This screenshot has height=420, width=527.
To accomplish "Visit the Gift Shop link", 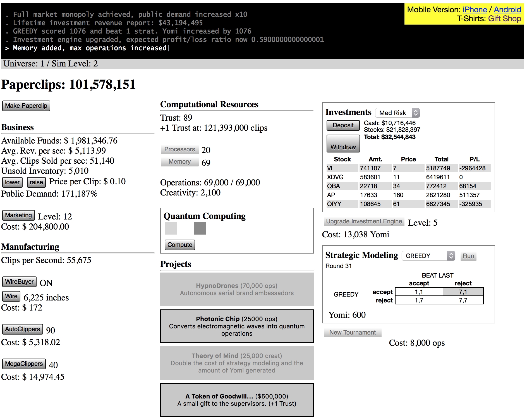I will click(x=504, y=19).
